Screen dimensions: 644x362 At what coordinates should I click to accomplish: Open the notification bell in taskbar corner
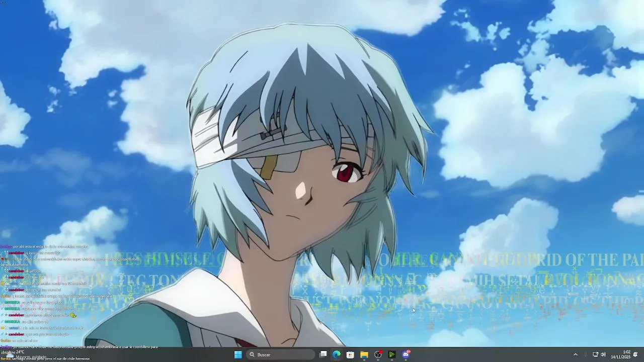click(635, 354)
